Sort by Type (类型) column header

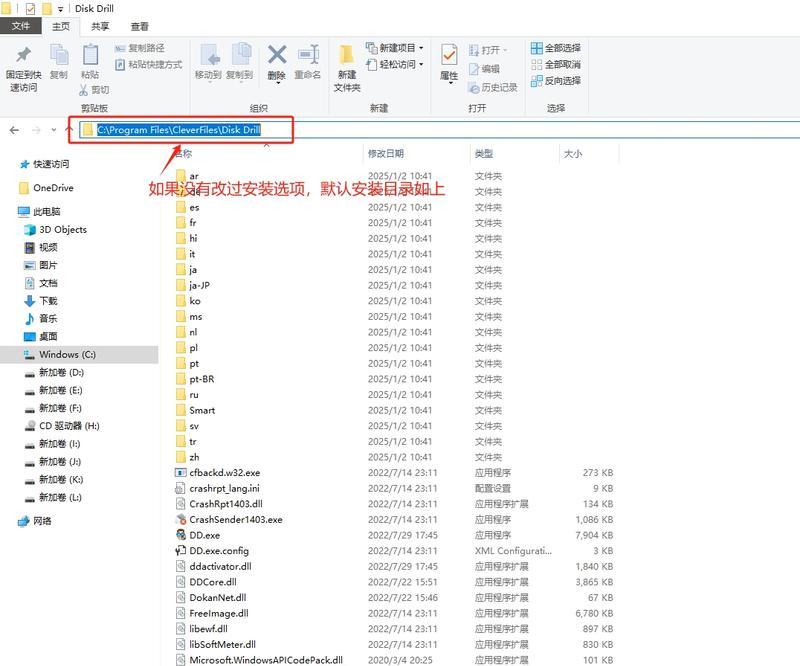point(484,153)
